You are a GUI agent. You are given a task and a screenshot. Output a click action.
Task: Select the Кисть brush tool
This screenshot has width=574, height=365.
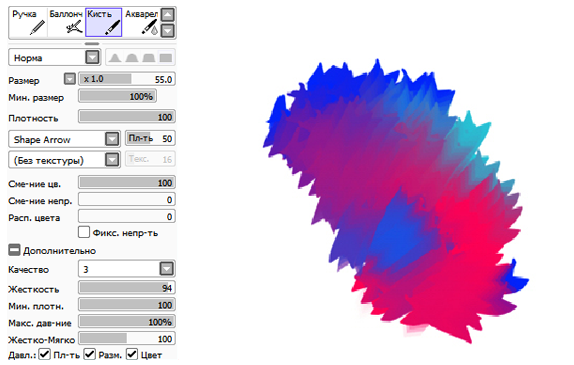pyautogui.click(x=104, y=23)
